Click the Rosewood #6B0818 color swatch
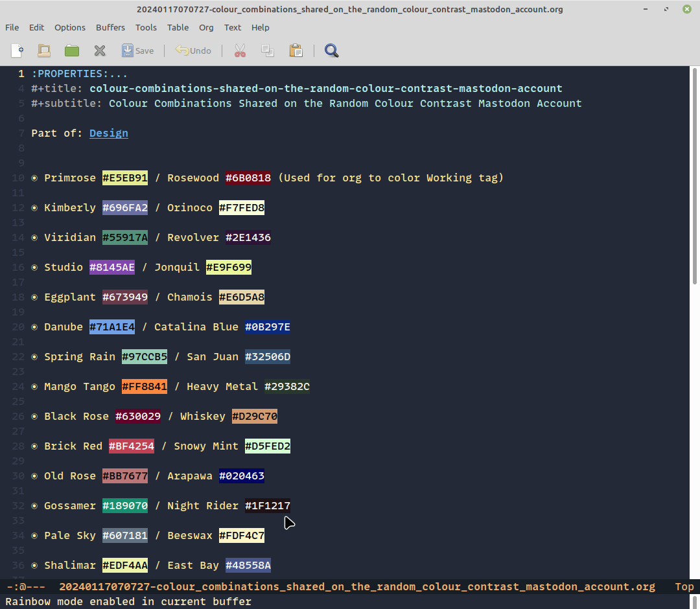The height and width of the screenshot is (609, 700). pyautogui.click(x=248, y=178)
